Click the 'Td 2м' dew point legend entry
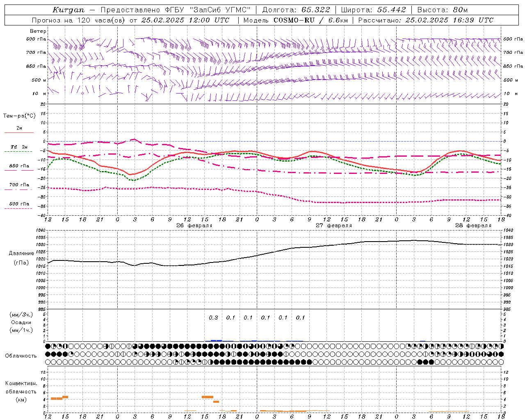The image size is (525, 420). [19, 147]
